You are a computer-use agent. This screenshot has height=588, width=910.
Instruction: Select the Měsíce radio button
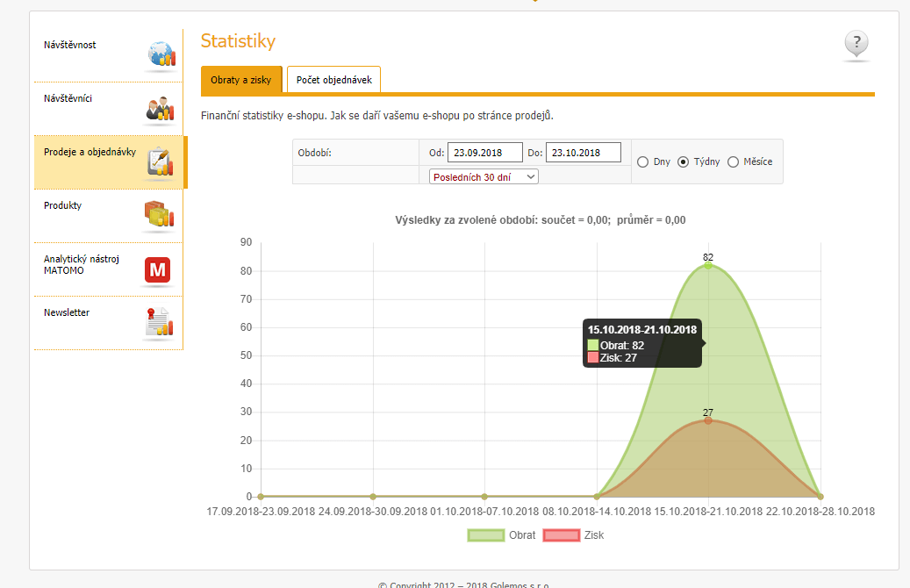[x=733, y=162]
